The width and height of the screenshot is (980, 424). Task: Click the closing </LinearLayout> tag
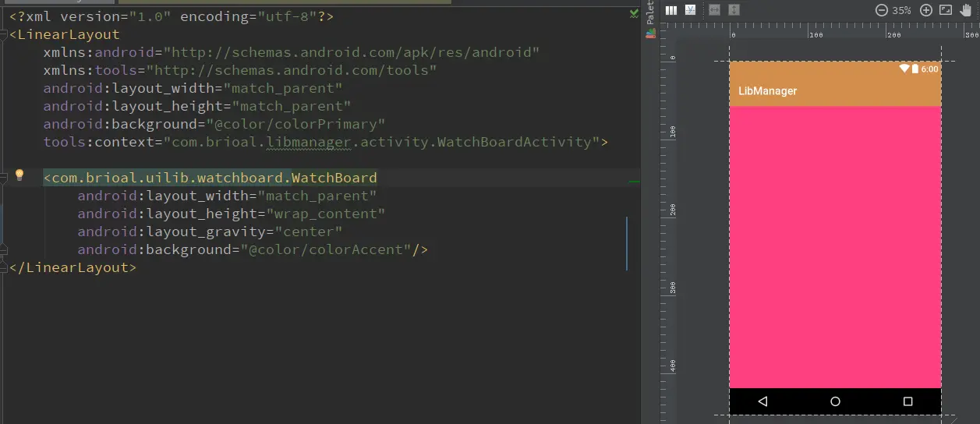73,267
